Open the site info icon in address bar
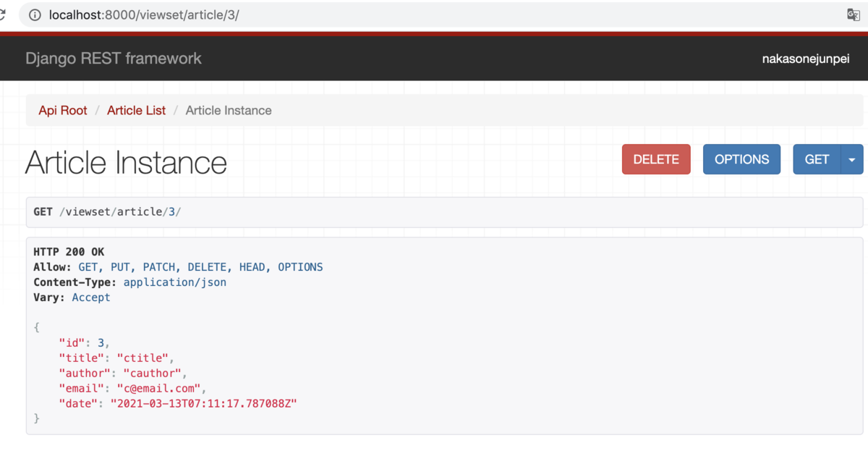868x451 pixels. [x=34, y=14]
